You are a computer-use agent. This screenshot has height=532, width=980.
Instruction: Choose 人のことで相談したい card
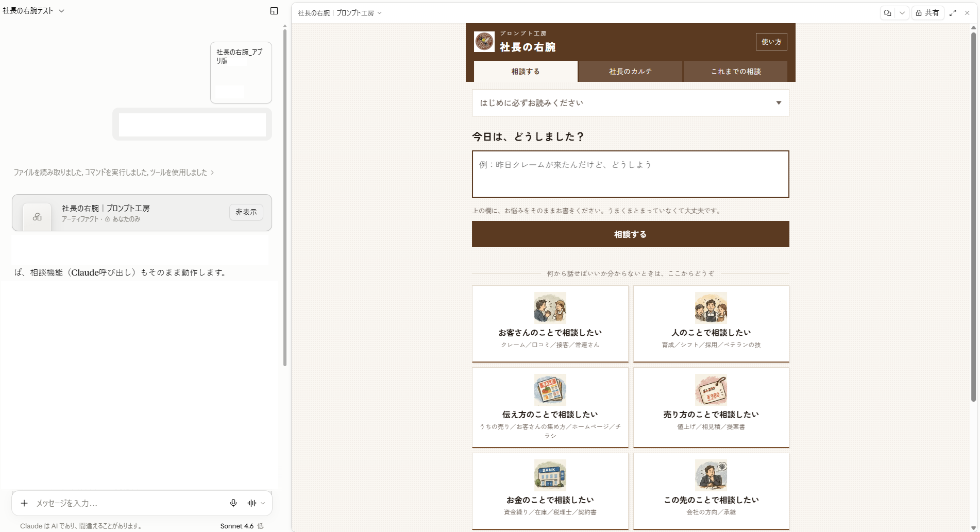click(x=711, y=324)
